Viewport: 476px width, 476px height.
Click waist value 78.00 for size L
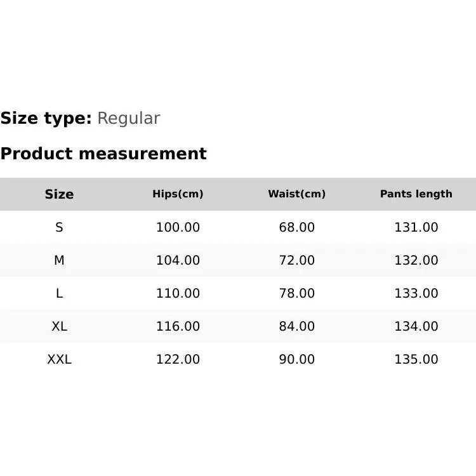pos(296,293)
